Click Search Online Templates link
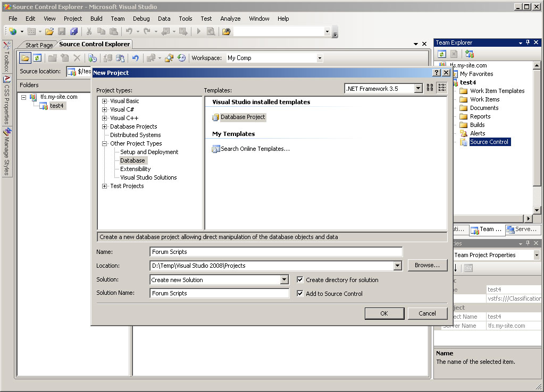This screenshot has width=544, height=392. 251,149
